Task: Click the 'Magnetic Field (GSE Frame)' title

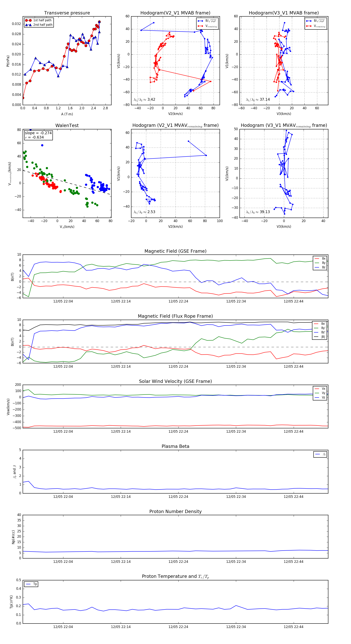Action: coord(175,251)
